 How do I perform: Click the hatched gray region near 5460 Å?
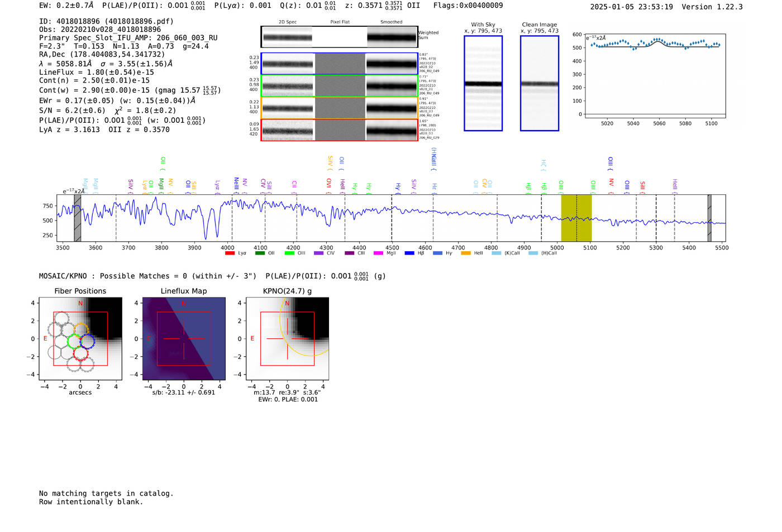coord(709,218)
